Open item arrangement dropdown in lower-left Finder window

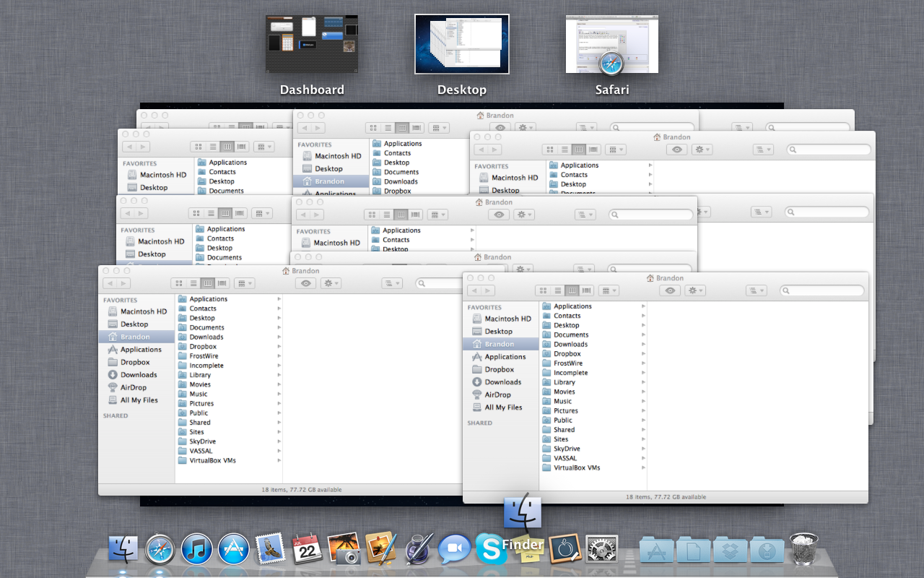[245, 283]
